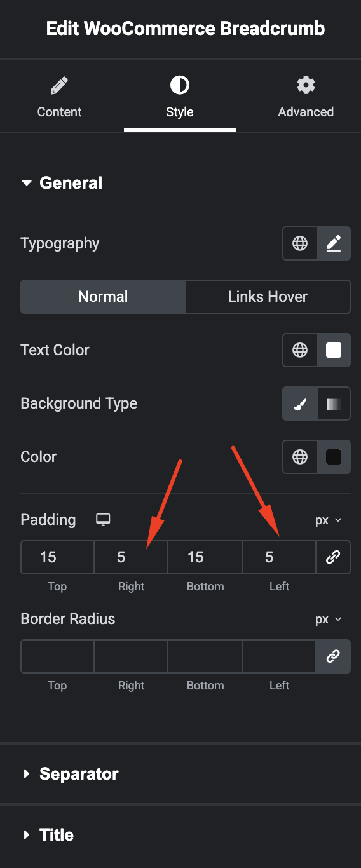Open global typography globe icon
The image size is (361, 868).
coord(300,243)
